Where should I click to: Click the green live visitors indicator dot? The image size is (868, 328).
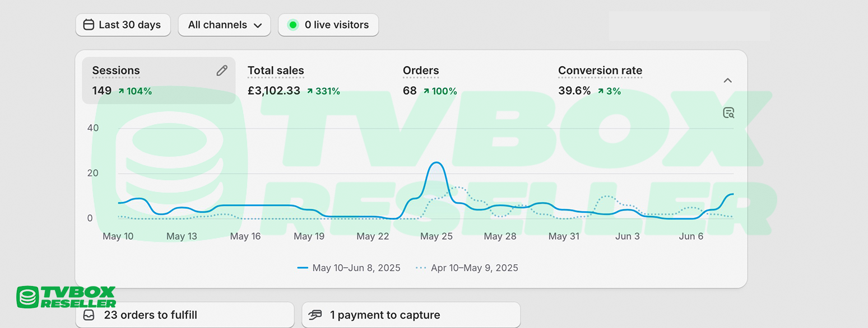click(x=293, y=25)
